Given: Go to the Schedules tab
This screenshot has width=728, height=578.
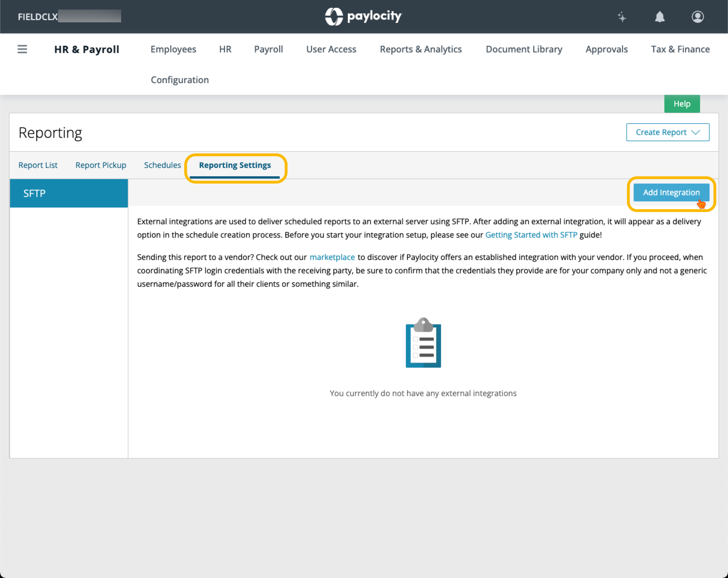Looking at the screenshot, I should tap(162, 165).
